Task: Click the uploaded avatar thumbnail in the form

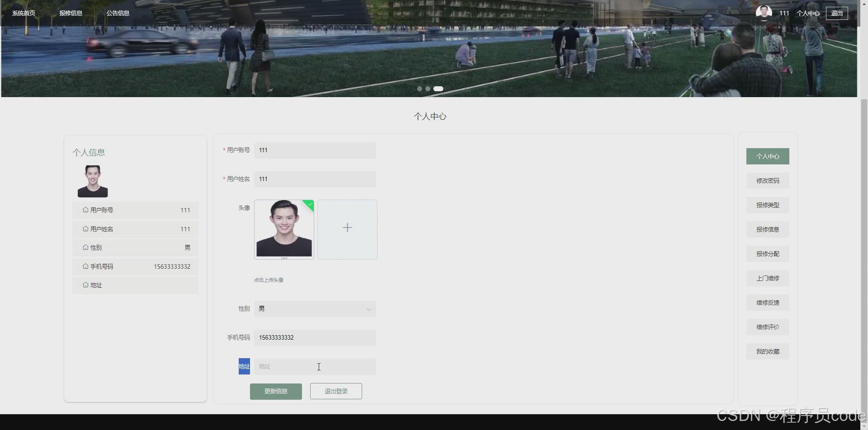Action: pos(284,229)
